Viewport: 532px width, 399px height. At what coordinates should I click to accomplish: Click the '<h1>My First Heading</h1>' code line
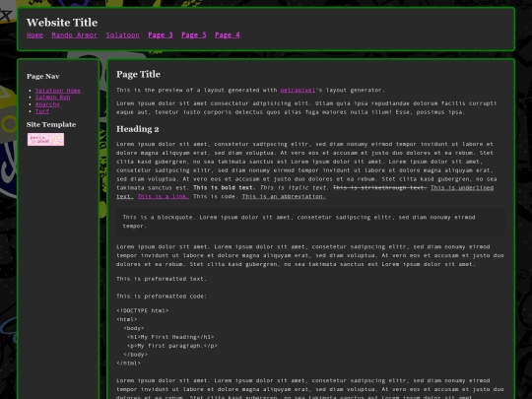pyautogui.click(x=170, y=337)
